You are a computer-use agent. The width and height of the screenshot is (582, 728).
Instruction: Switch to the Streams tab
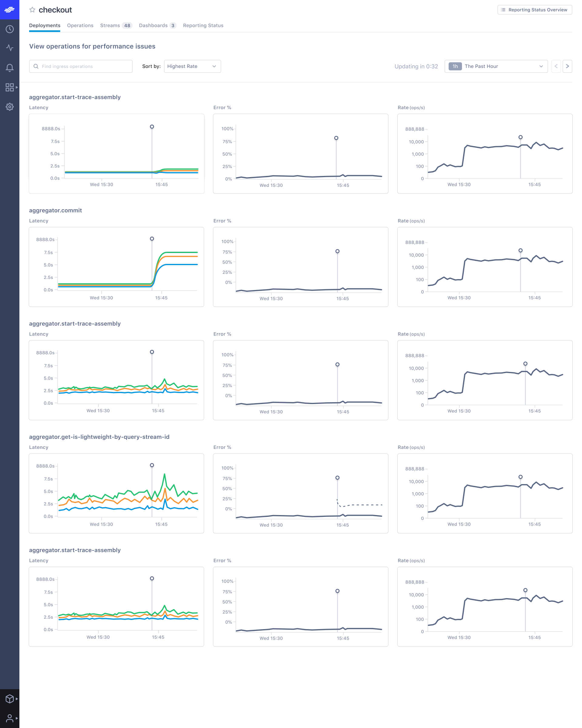click(116, 25)
